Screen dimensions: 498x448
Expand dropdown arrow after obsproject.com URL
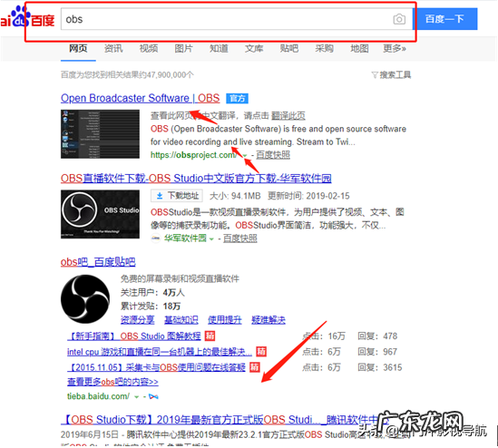tap(245, 155)
